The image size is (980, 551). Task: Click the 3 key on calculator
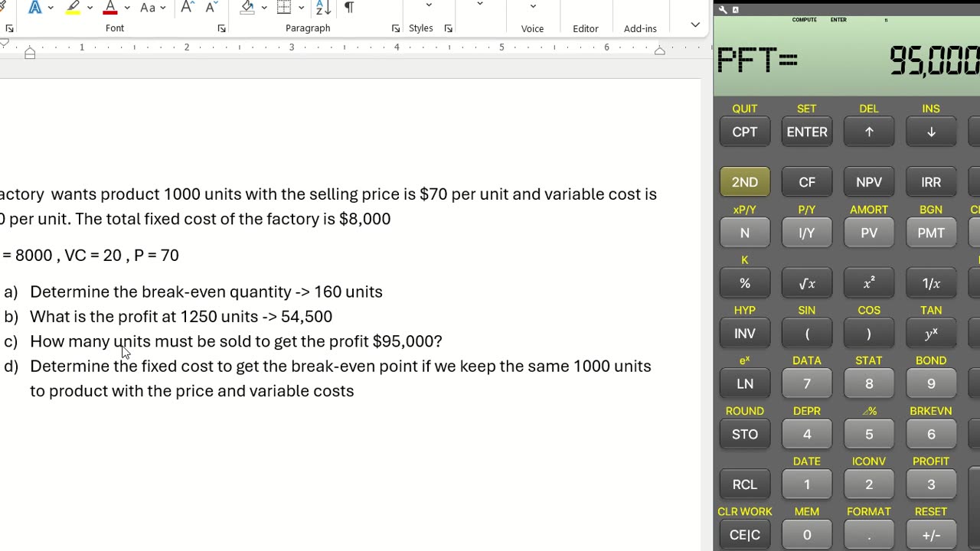click(931, 484)
